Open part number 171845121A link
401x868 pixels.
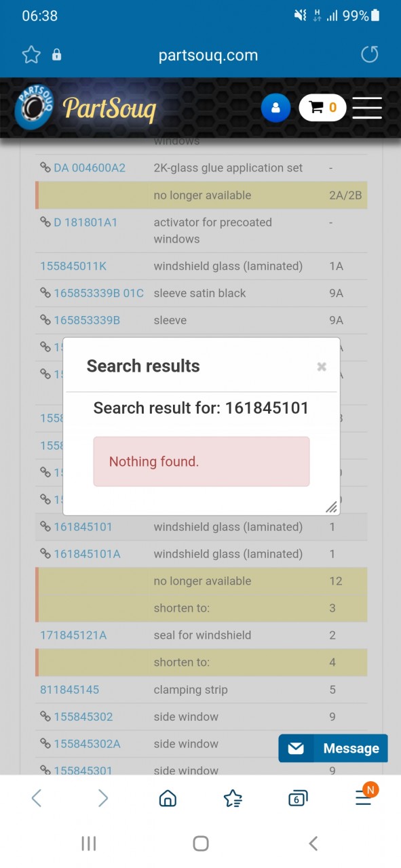pos(73,635)
